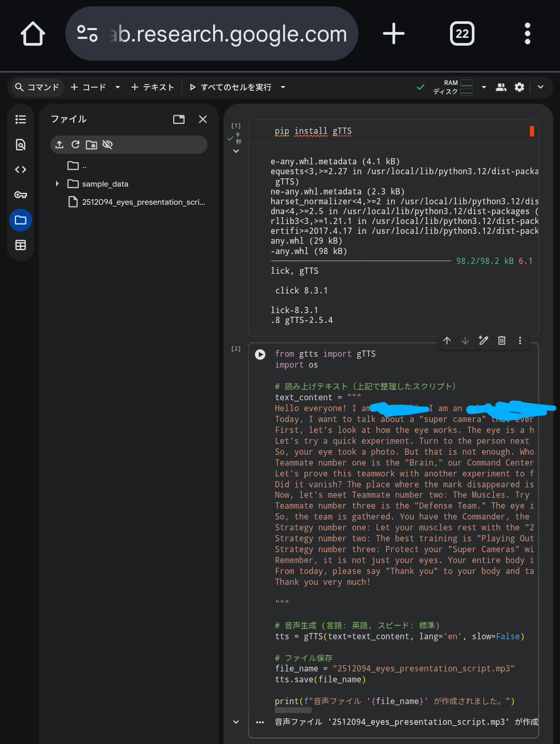Open the secrets key icon
Viewport: 560px width, 744px height.
coord(21,195)
